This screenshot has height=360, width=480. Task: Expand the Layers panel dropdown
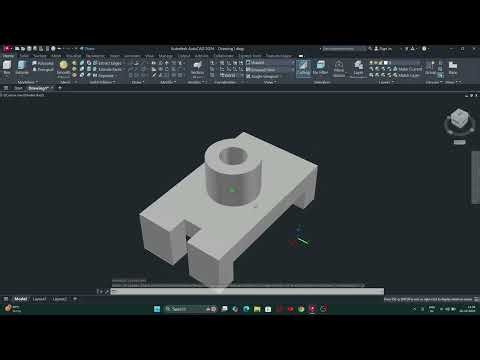(385, 82)
